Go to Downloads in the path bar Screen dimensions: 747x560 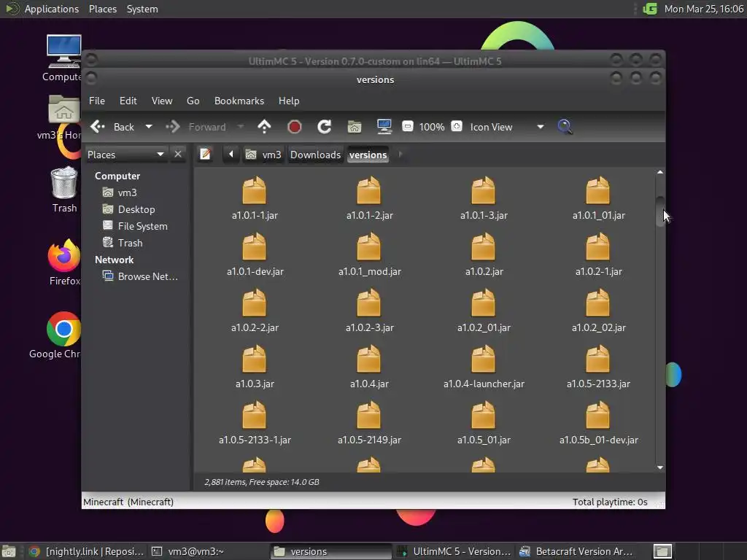[315, 155]
